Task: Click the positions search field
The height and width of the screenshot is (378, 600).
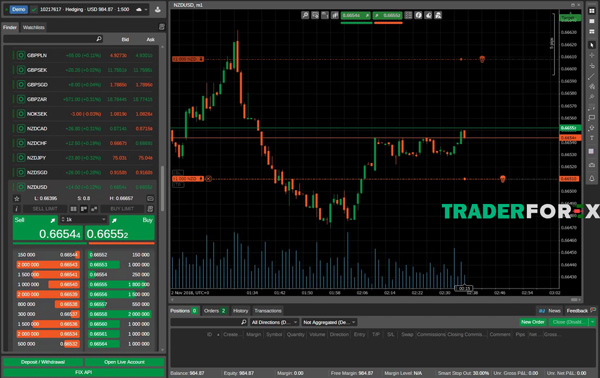Action: pyautogui.click(x=209, y=322)
